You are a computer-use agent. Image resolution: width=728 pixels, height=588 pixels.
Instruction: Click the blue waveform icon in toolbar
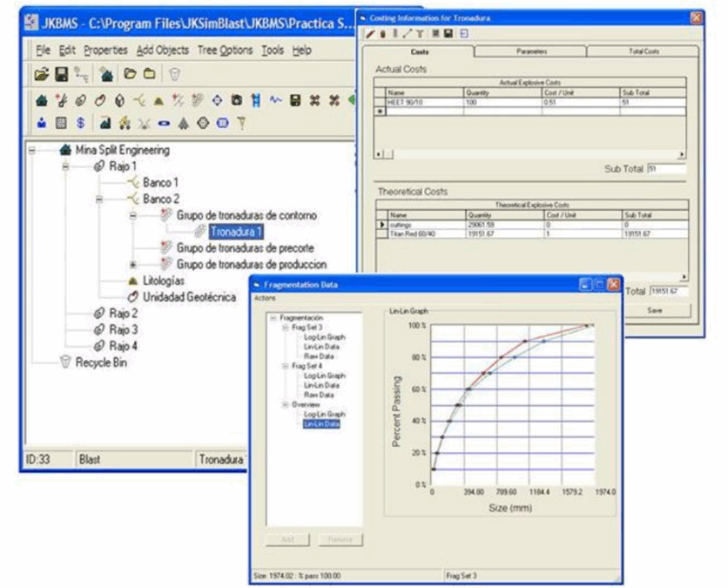[x=274, y=101]
